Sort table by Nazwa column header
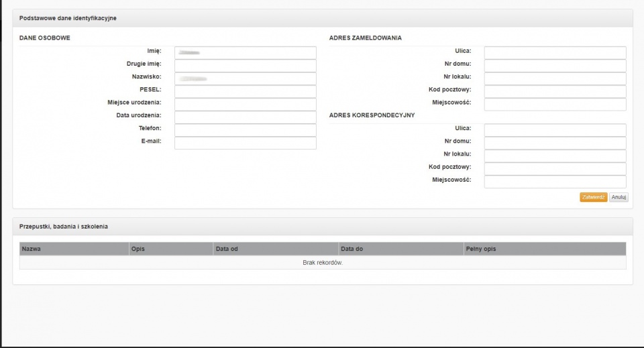Viewport: 644px width, 348px height. tap(74, 249)
